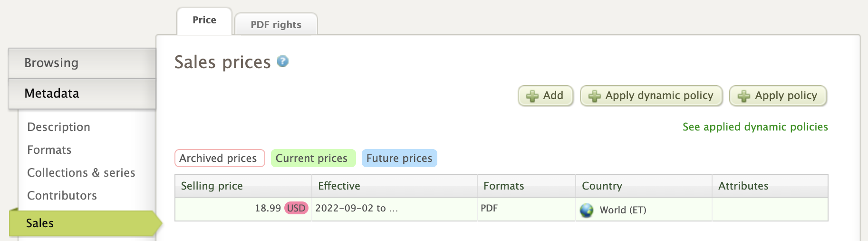The height and width of the screenshot is (241, 868).
Task: Go to Formats in the Metadata menu
Action: pyautogui.click(x=49, y=150)
